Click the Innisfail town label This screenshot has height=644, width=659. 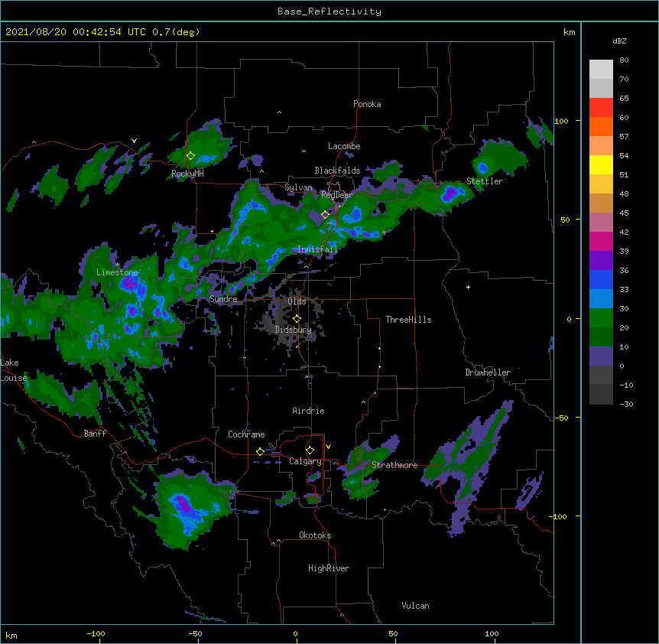(x=317, y=249)
